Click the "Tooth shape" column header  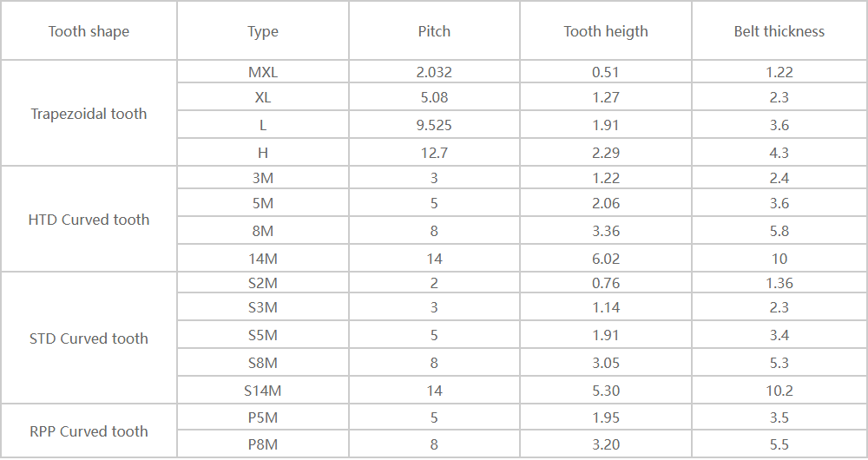pyautogui.click(x=89, y=32)
